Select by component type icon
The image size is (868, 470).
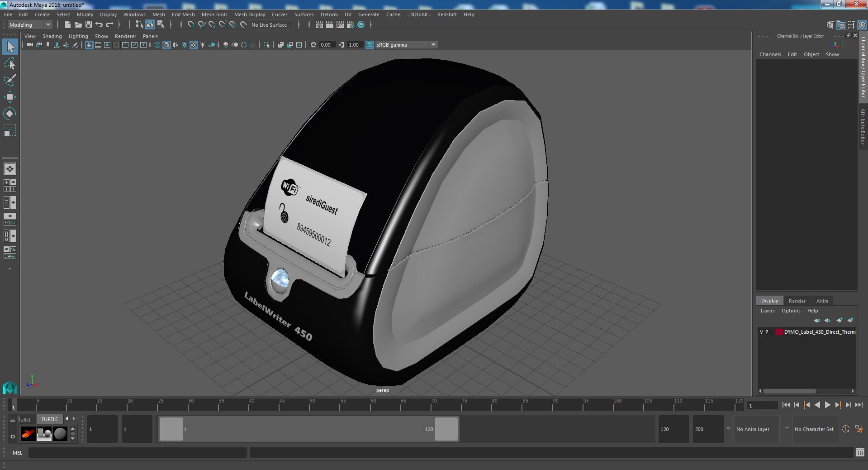(x=161, y=25)
